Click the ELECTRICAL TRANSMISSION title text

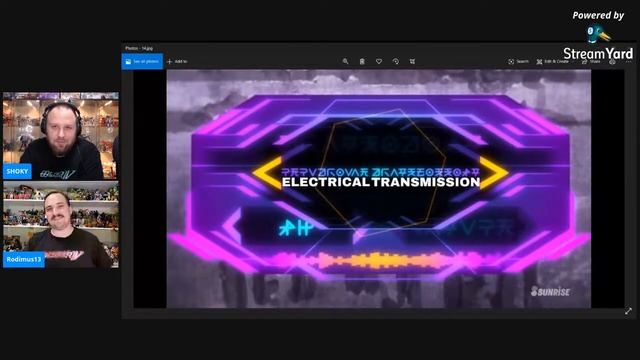tap(381, 182)
